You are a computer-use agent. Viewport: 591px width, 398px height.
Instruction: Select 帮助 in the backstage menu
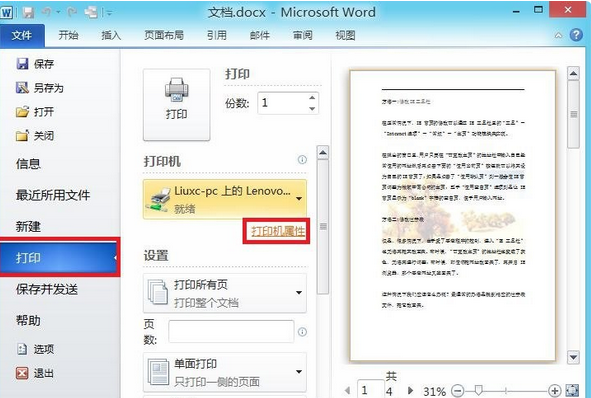pos(28,320)
